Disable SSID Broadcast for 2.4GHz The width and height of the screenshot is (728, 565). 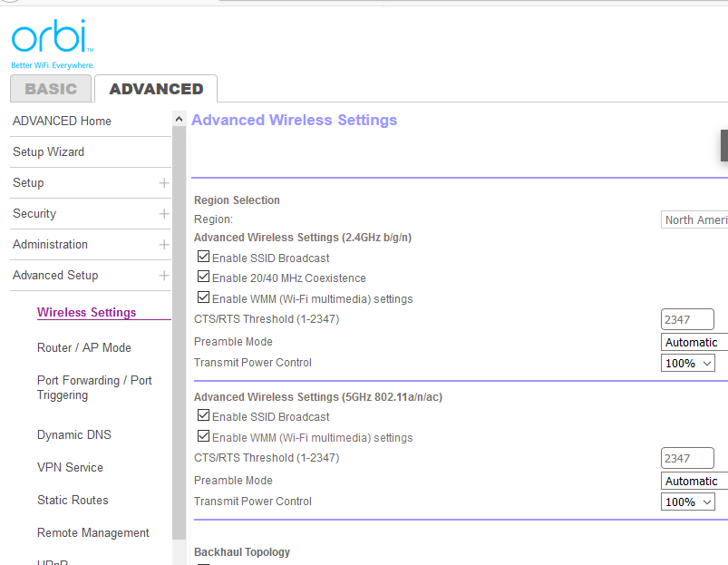coord(203,256)
